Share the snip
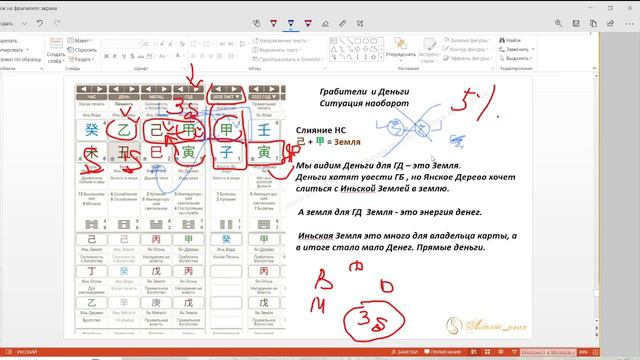The image size is (640, 360). 610,24
